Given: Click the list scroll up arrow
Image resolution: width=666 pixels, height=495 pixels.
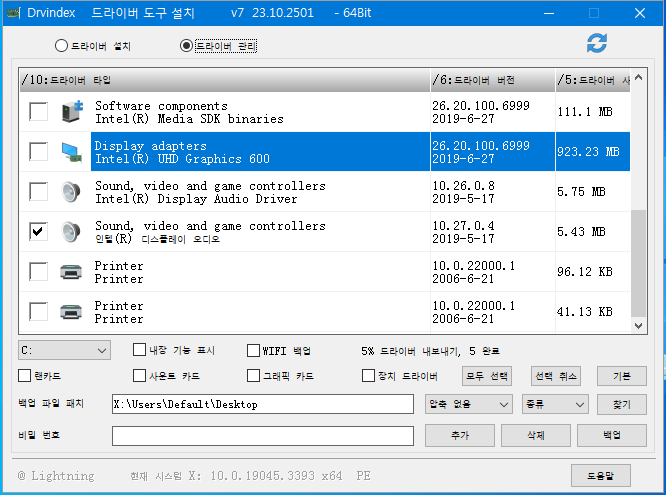Looking at the screenshot, I should pos(638,77).
